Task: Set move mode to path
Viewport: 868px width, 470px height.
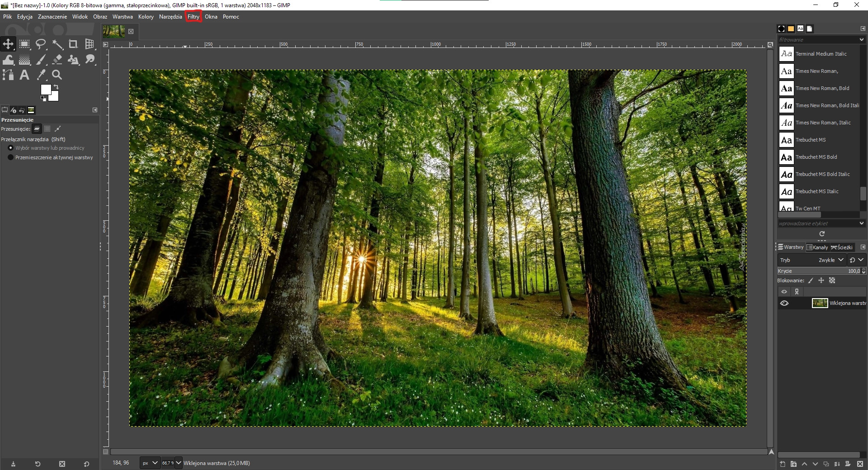Action: [x=57, y=129]
